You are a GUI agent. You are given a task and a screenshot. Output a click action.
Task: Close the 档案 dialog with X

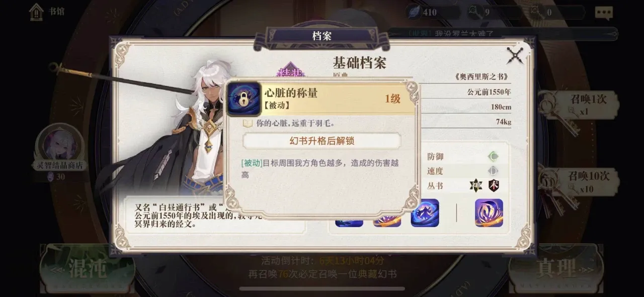pyautogui.click(x=515, y=55)
